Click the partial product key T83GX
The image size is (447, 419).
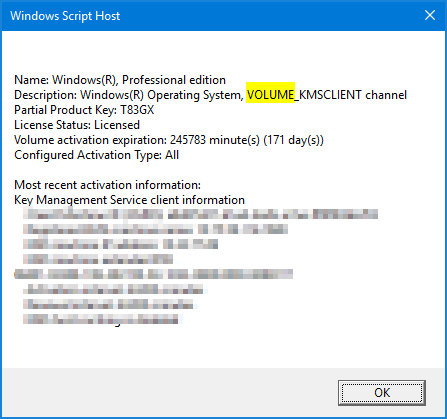point(137,110)
